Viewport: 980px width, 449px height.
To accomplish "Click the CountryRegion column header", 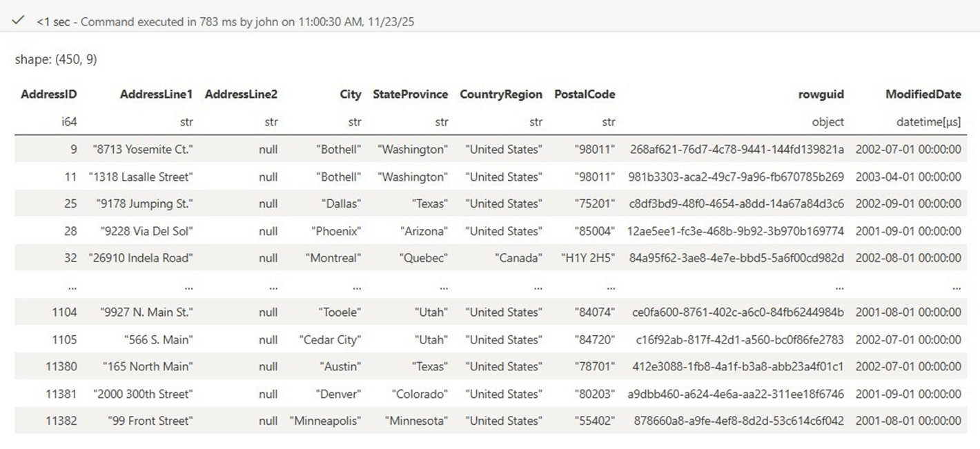I will coord(501,94).
